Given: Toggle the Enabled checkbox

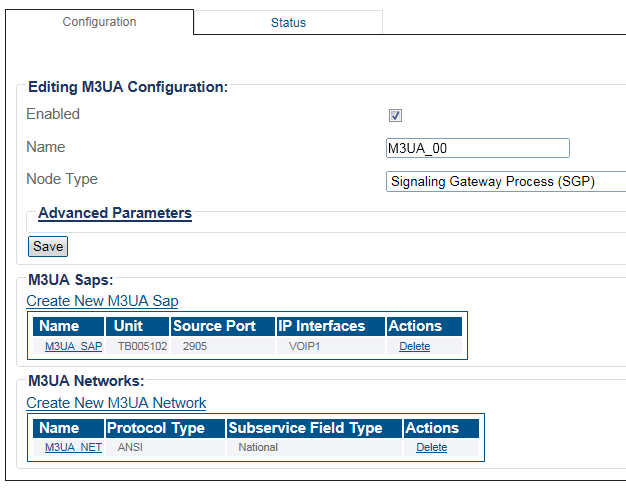Looking at the screenshot, I should (x=395, y=116).
